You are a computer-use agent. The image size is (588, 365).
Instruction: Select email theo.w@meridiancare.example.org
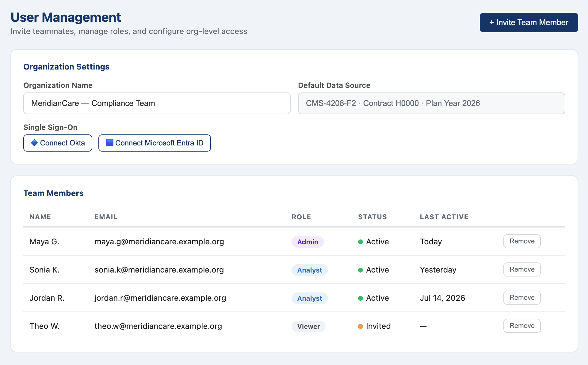point(158,326)
